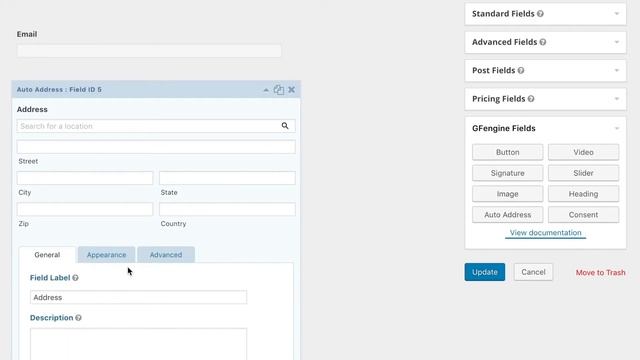The image size is (640, 360).
Task: Switch to the Appearance tab
Action: pos(107,255)
